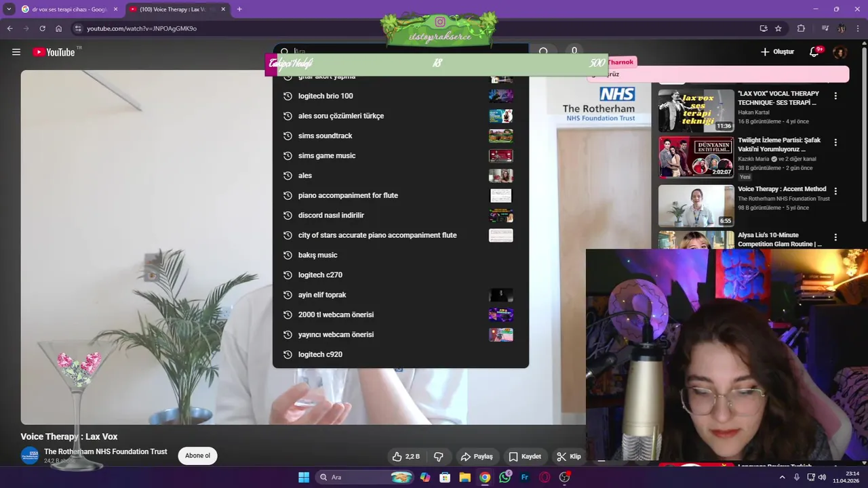The image size is (868, 488).
Task: Choose sims game music suggestion
Action: pos(400,155)
